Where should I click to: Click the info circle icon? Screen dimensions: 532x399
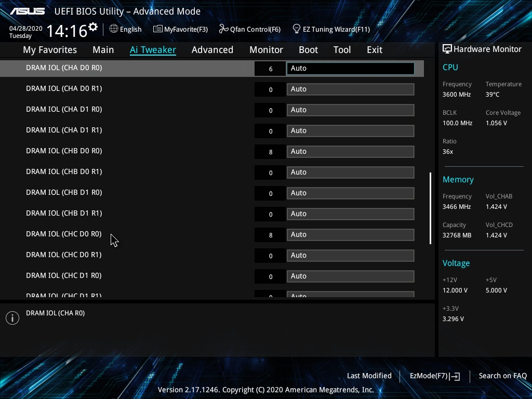[12, 318]
